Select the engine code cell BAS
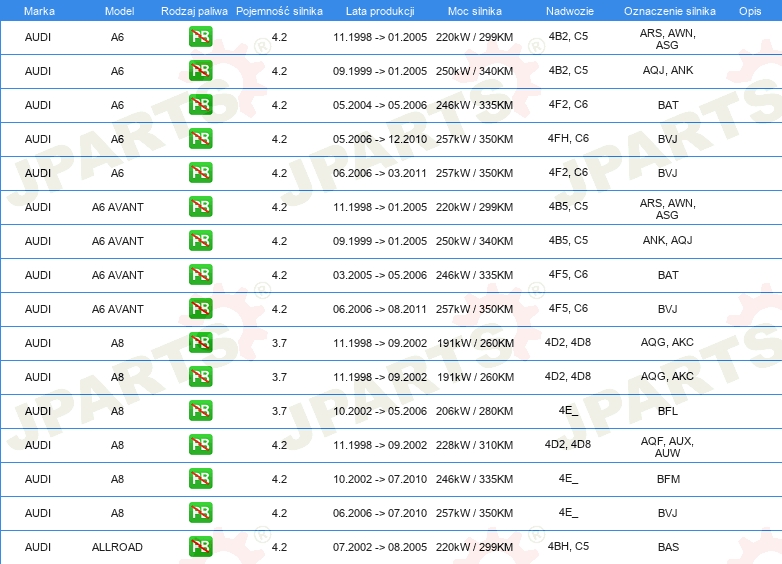782x564 pixels. coord(668,547)
